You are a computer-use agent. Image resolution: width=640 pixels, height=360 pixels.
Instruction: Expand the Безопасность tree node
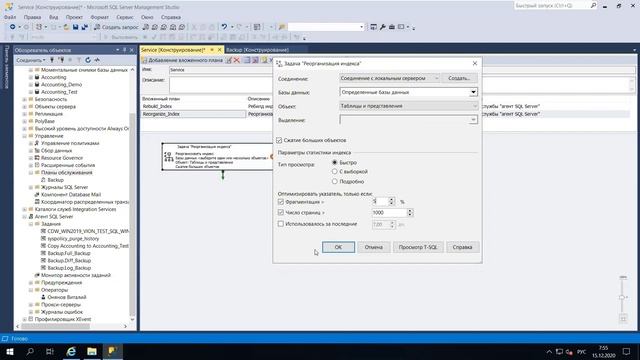24,99
